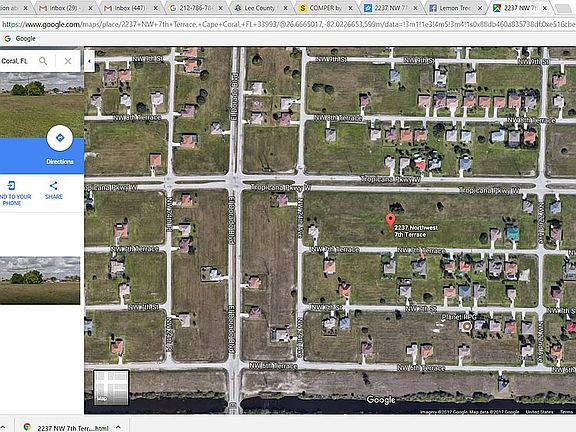
Task: Click the United States link in map footer
Action: click(x=539, y=412)
